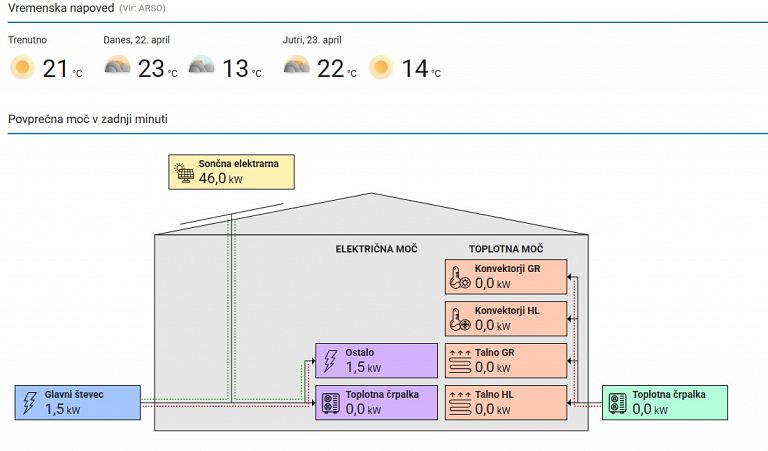768x451 pixels.
Task: Select the green Toplotna črpalka box
Action: click(665, 402)
